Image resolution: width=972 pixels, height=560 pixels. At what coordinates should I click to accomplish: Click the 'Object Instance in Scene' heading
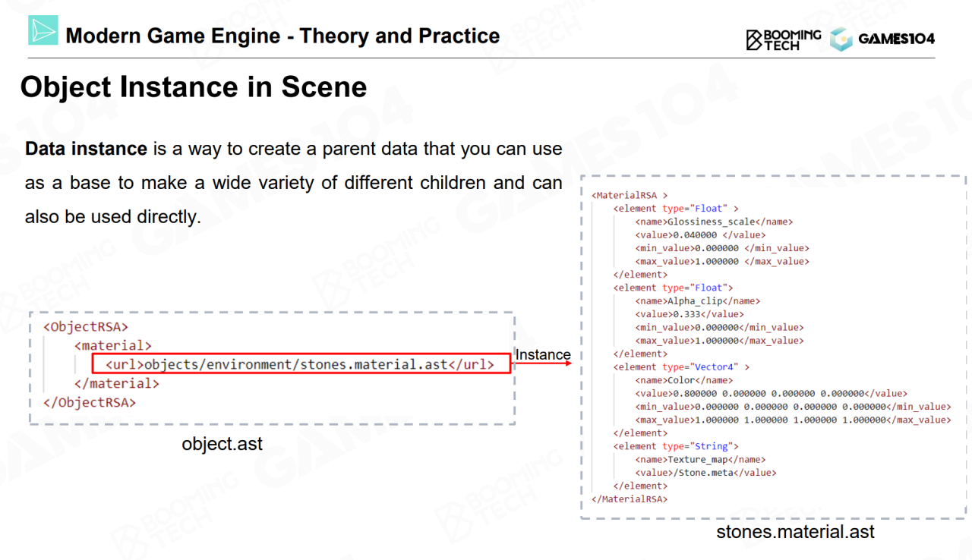click(x=194, y=87)
